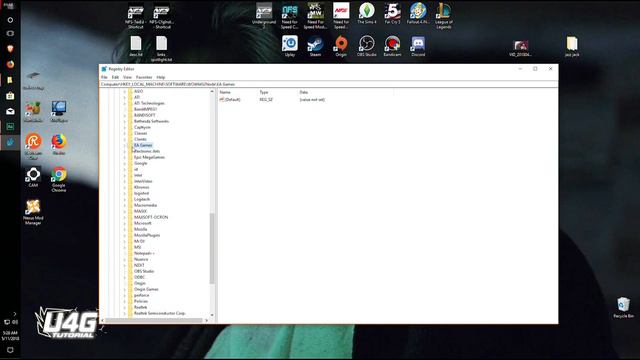This screenshot has height=360, width=640.
Task: Expand the Microsoft registry key
Action: point(124,223)
